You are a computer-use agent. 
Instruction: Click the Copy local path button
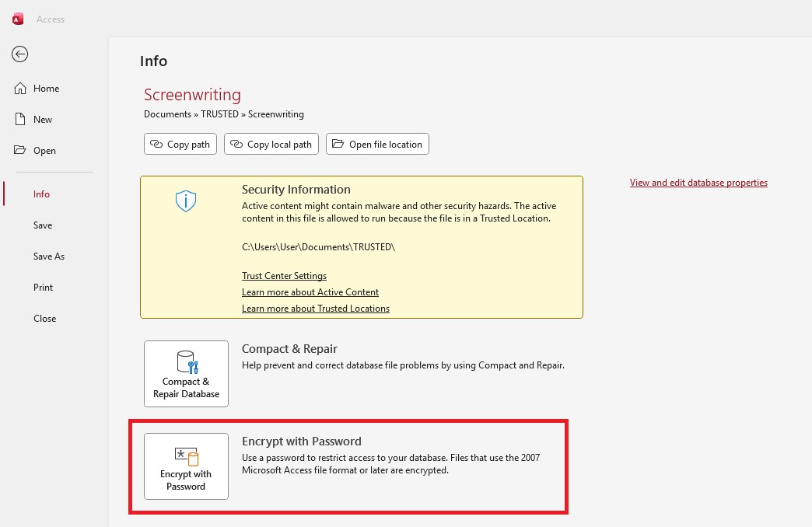click(271, 144)
